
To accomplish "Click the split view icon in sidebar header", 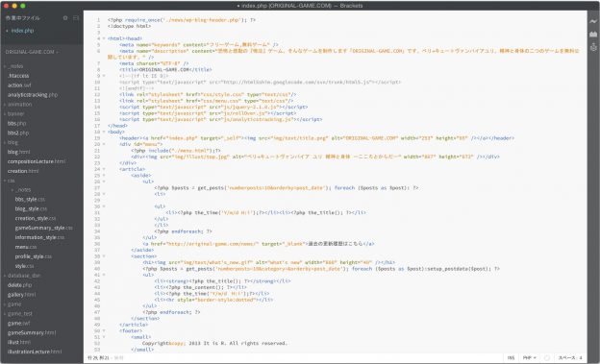I will click(76, 18).
